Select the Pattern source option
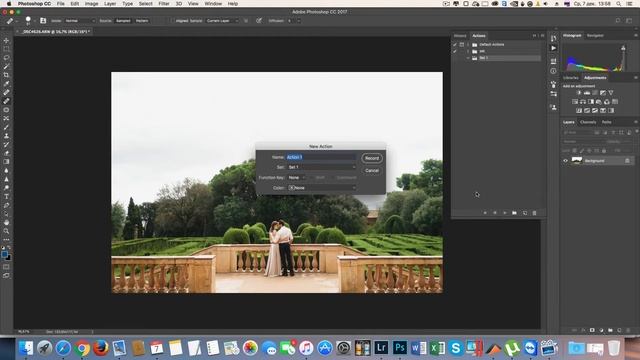 coord(142,21)
